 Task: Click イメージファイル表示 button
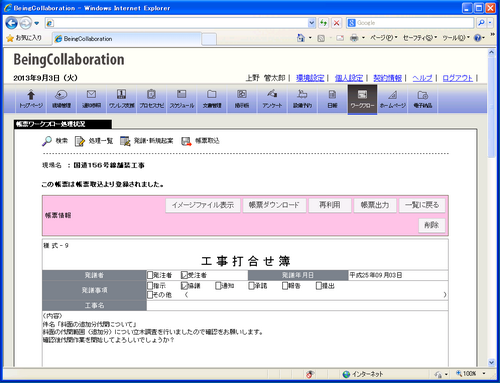[203, 205]
